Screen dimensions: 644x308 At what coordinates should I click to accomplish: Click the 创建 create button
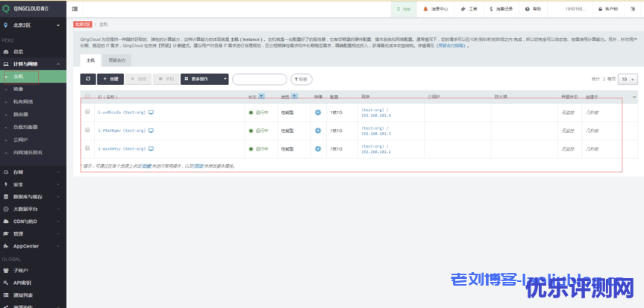click(x=110, y=78)
